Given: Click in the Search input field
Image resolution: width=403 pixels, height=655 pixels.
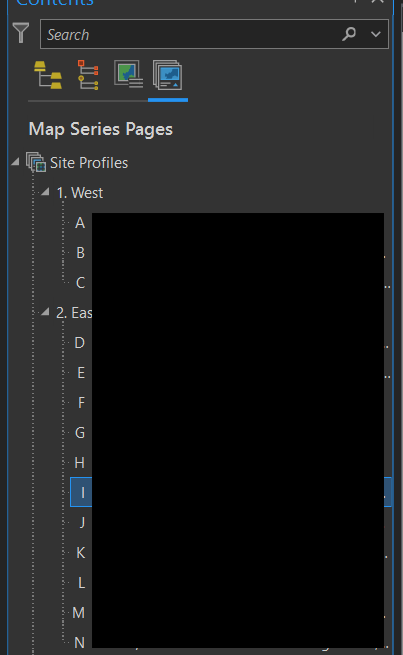Looking at the screenshot, I should (x=190, y=34).
